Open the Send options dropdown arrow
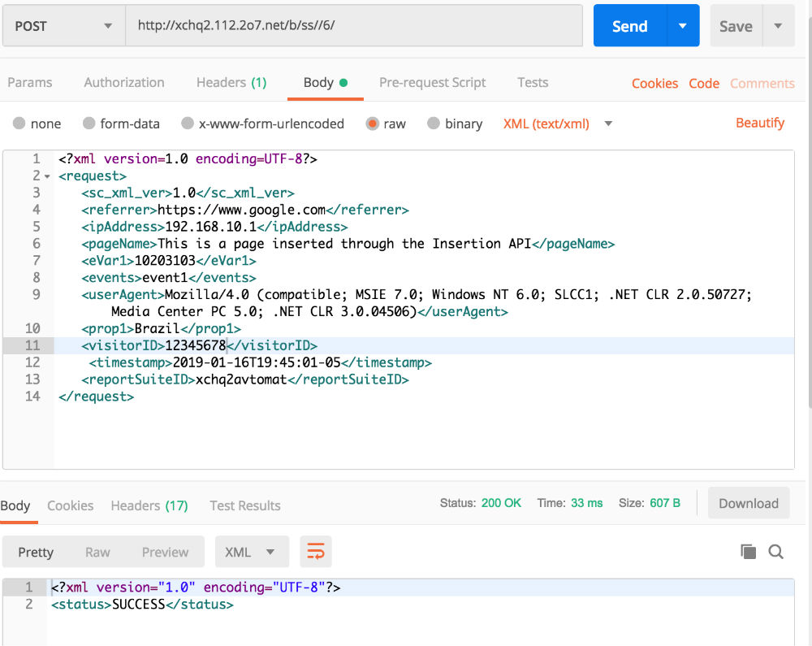Viewport: 812px width, 646px height. pyautogui.click(x=683, y=26)
